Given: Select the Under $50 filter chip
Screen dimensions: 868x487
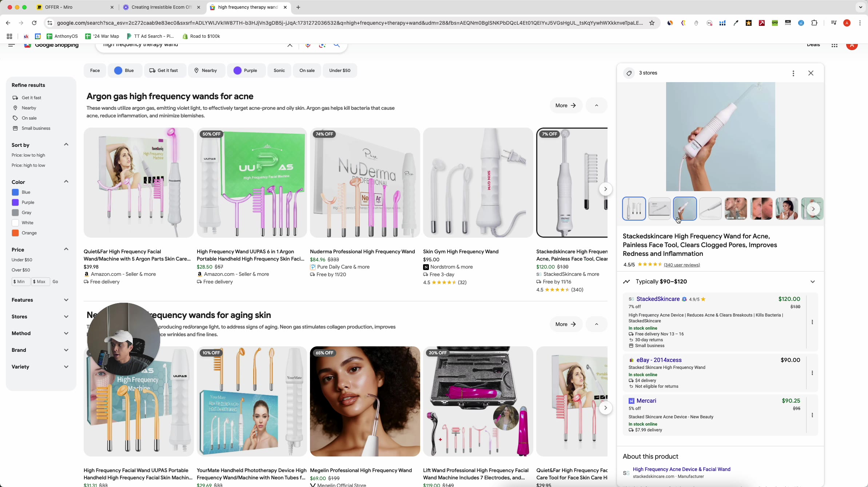Looking at the screenshot, I should 340,71.
